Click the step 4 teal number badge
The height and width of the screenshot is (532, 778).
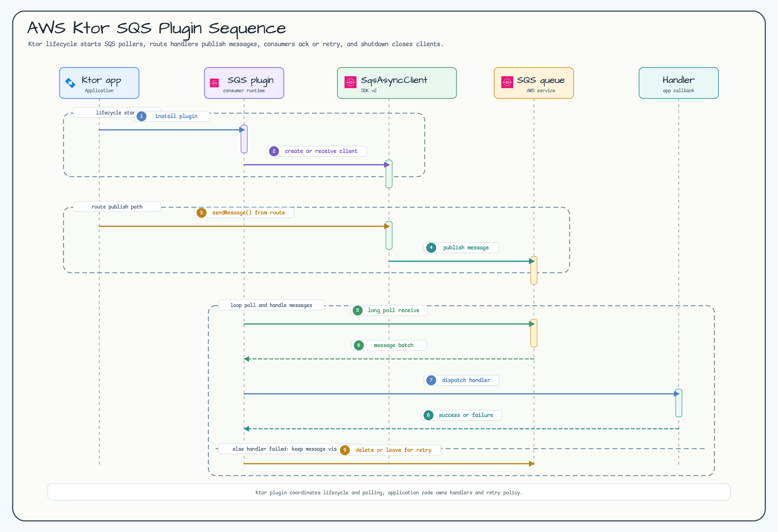point(431,248)
